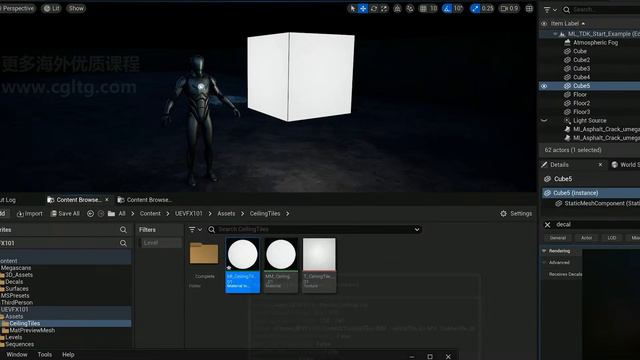Choose the Translate move gizmo tool
Image resolution: width=640 pixels, height=360 pixels.
pyautogui.click(x=363, y=9)
